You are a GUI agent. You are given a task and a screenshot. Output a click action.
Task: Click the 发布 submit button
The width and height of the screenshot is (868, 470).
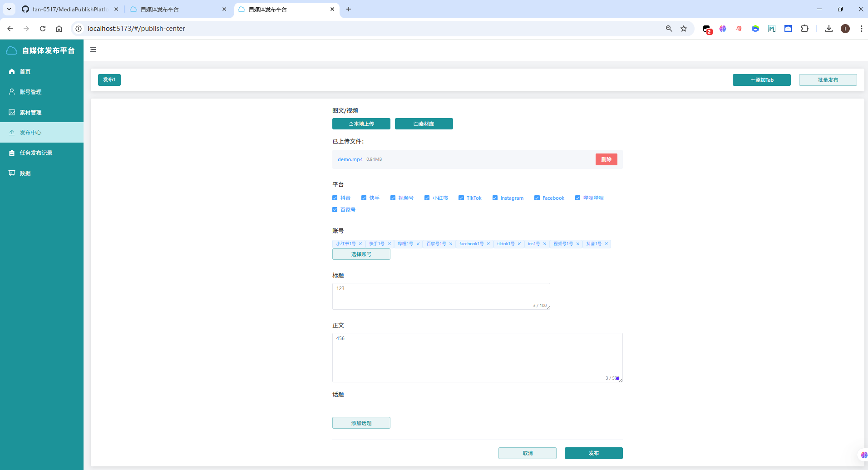point(593,453)
